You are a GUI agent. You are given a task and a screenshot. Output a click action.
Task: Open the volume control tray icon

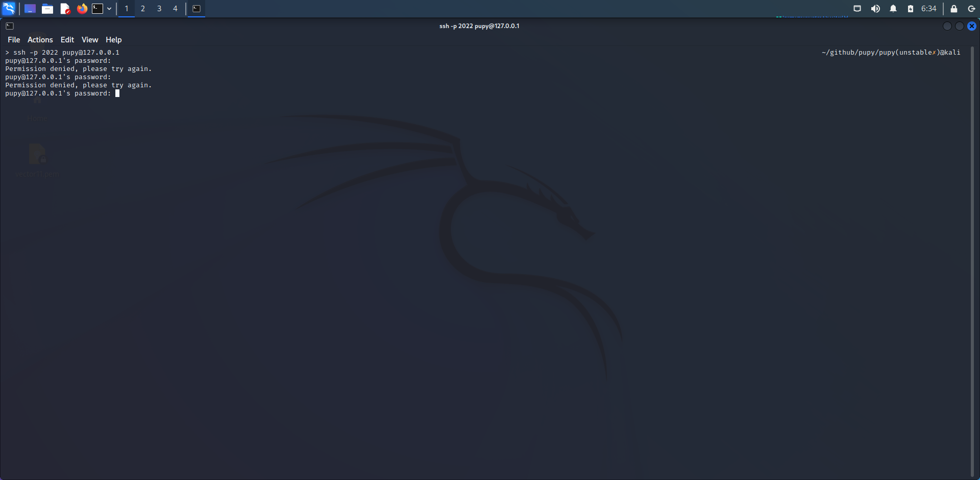[875, 9]
